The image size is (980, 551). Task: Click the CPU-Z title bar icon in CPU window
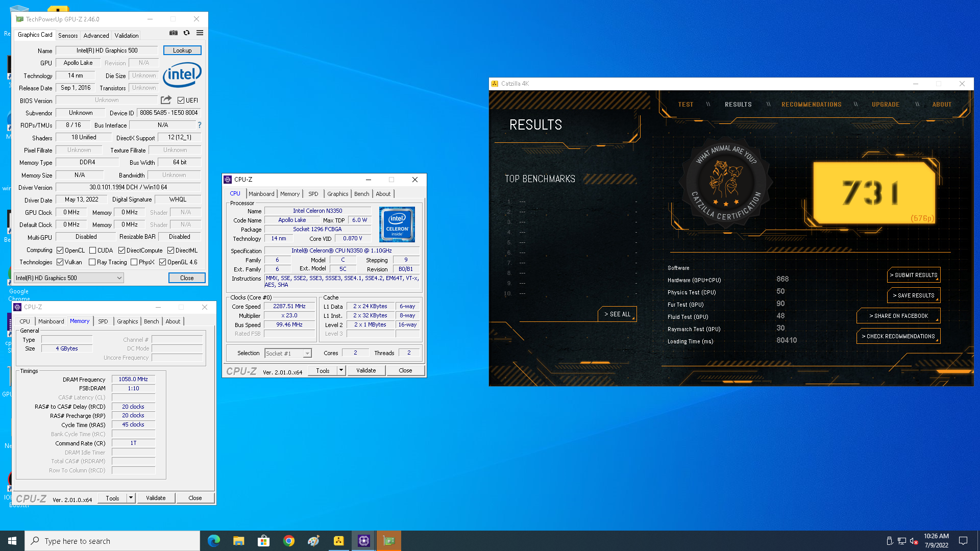(228, 180)
